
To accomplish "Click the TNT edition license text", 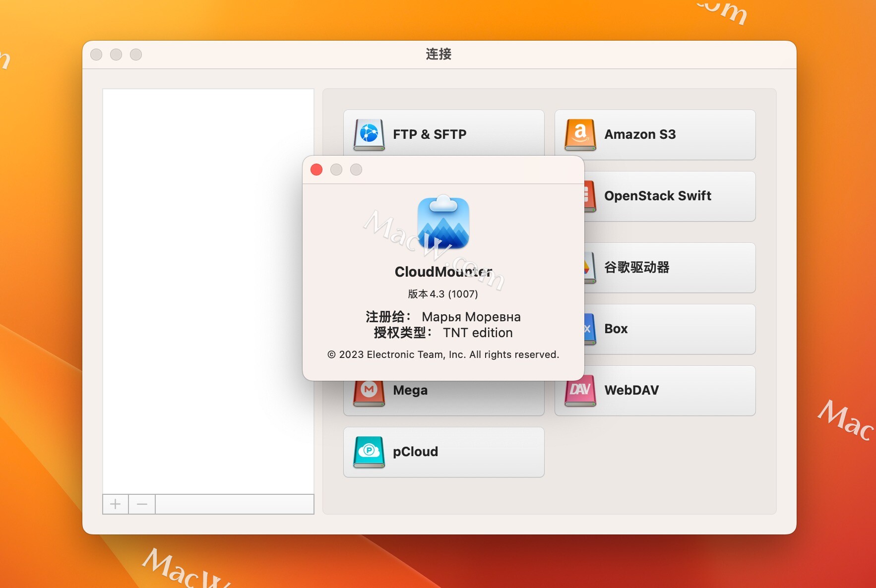I will tap(478, 333).
